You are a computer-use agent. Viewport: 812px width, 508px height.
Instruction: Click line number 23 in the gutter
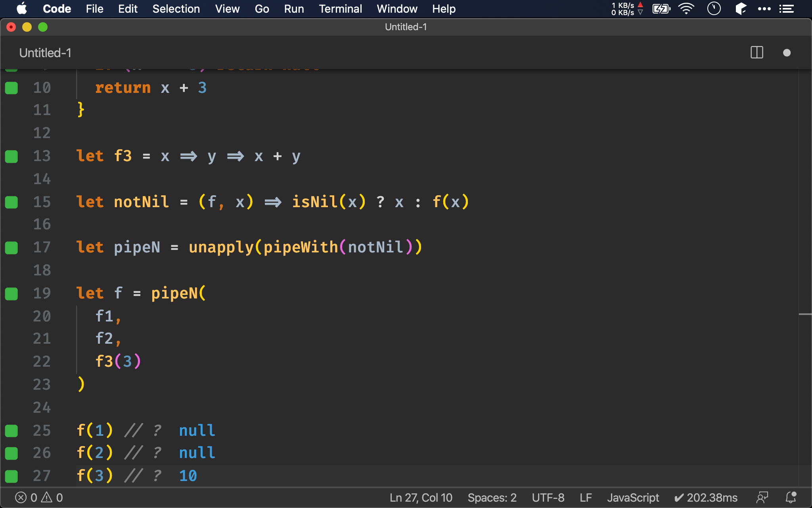(x=42, y=384)
